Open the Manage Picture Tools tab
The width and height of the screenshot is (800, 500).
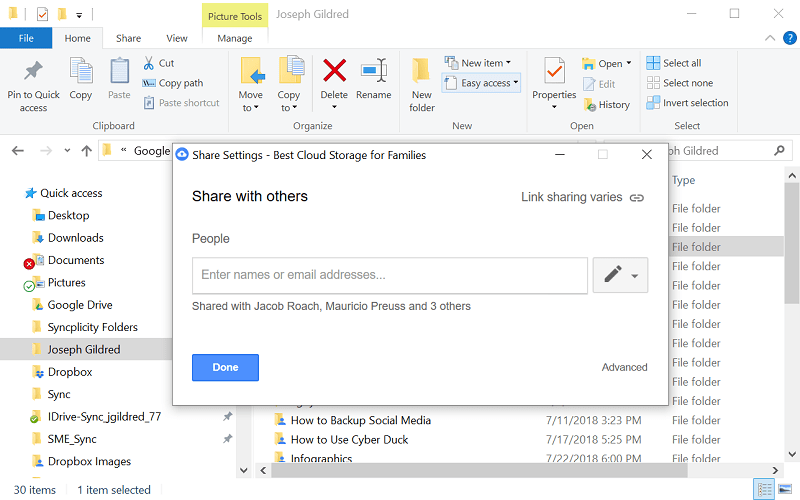pos(235,38)
